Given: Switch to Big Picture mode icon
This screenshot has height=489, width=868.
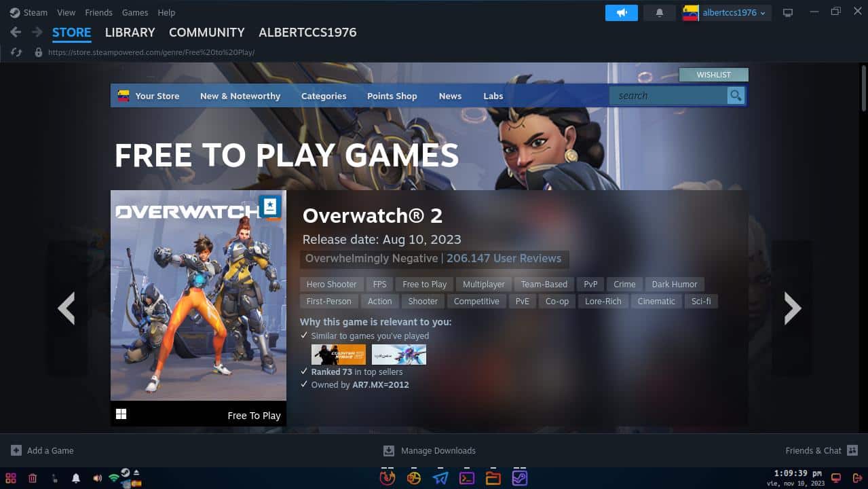Looking at the screenshot, I should coord(788,13).
